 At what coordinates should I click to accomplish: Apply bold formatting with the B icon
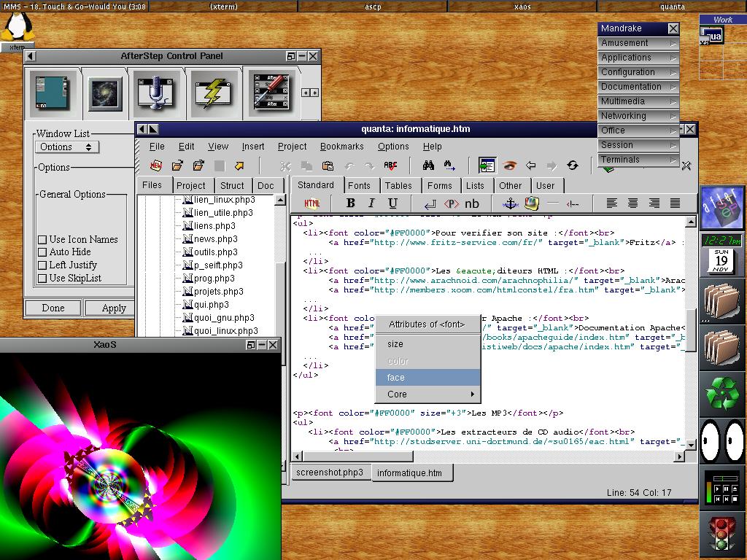pyautogui.click(x=350, y=203)
